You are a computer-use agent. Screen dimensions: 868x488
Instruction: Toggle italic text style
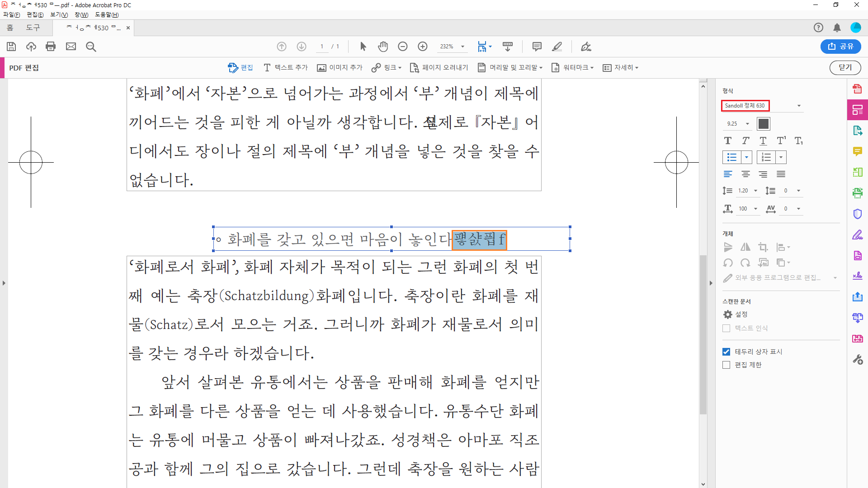[745, 141]
